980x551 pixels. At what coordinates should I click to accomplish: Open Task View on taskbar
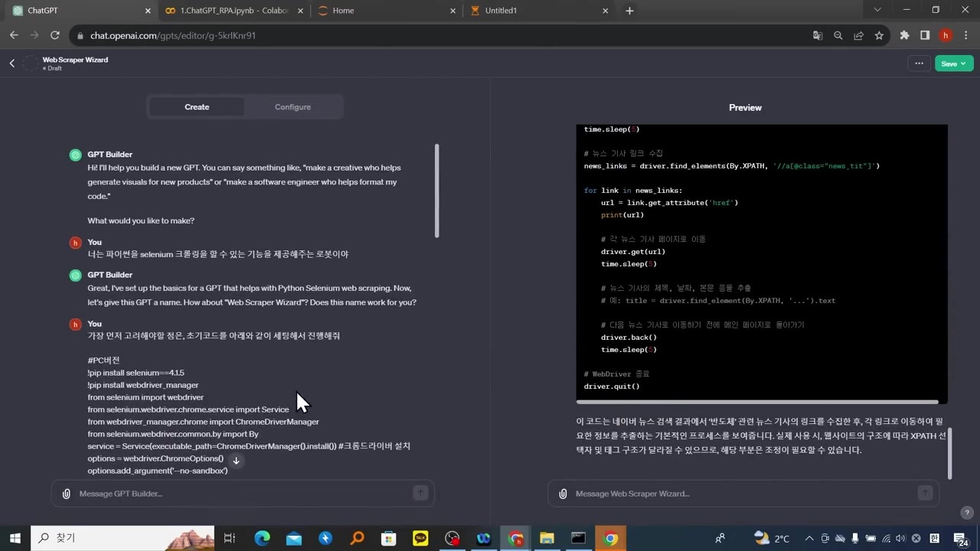click(x=229, y=538)
